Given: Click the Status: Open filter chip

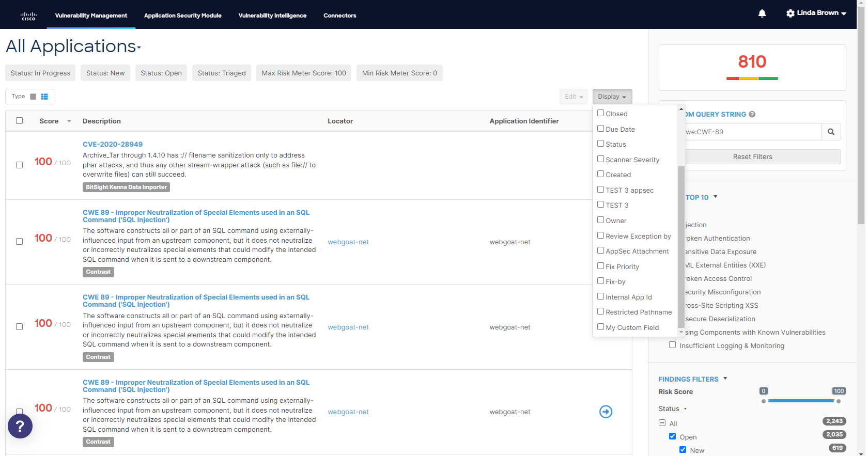Looking at the screenshot, I should coord(161,73).
